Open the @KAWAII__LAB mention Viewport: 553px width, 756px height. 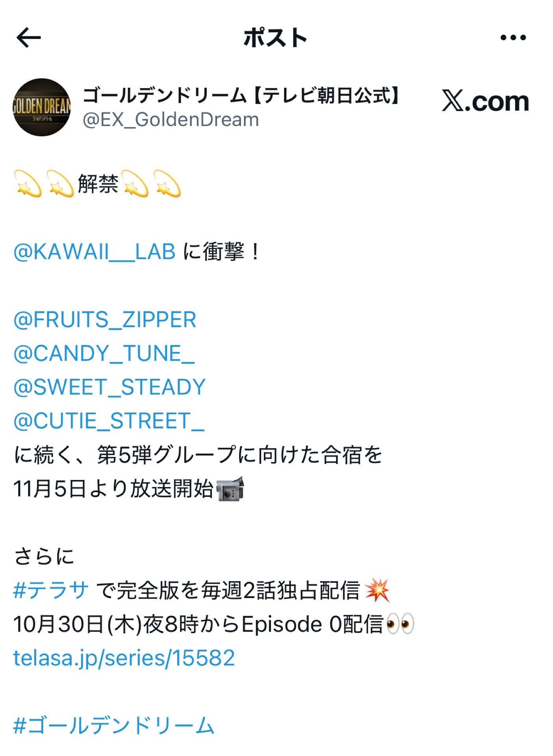95,252
